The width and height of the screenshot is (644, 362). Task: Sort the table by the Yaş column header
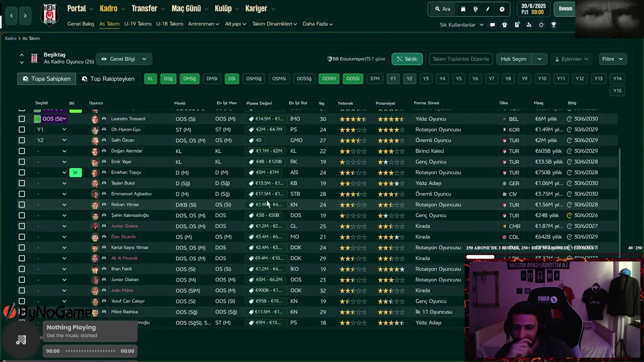click(321, 103)
